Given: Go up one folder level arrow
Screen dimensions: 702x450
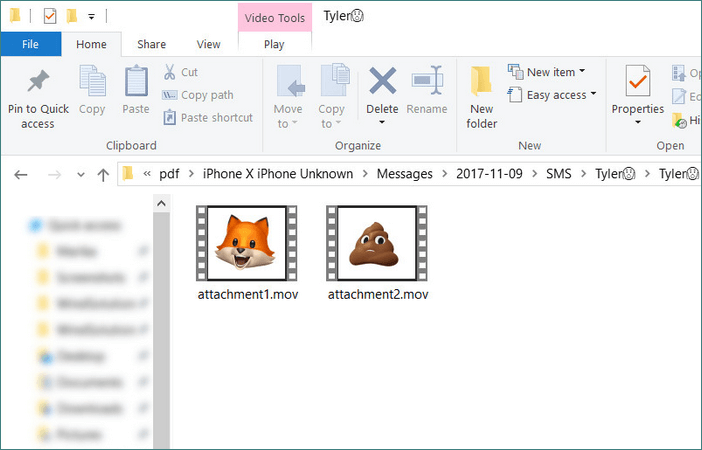Looking at the screenshot, I should point(103,175).
